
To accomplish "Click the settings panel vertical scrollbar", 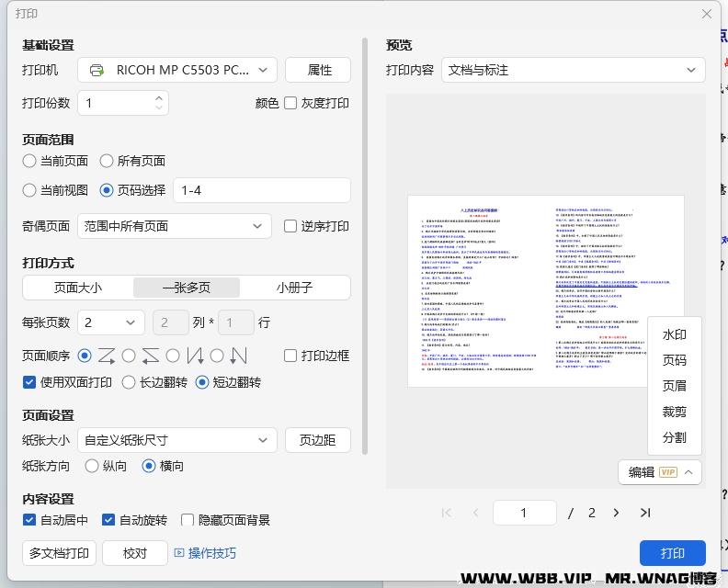I will tap(365, 246).
